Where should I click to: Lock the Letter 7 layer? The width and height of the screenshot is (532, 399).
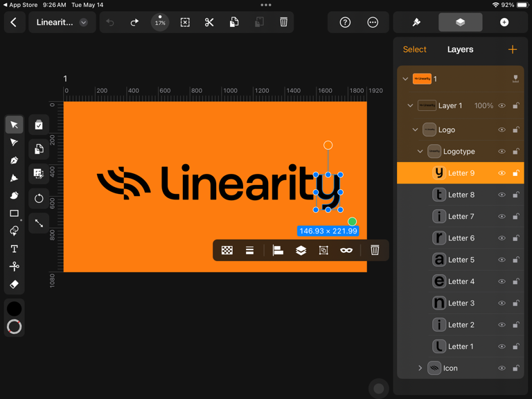(515, 216)
